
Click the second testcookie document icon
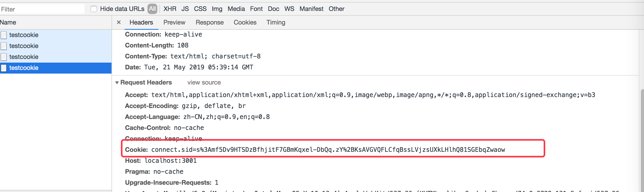(x=4, y=46)
